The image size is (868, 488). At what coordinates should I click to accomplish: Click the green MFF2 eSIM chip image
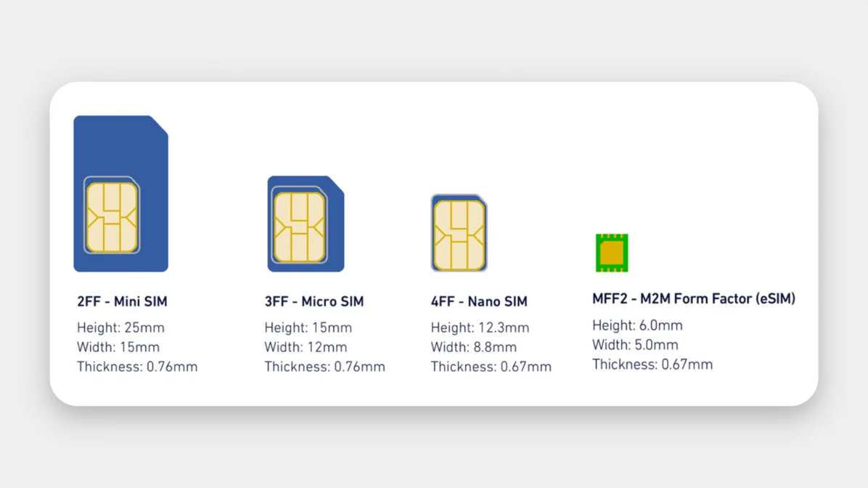pyautogui.click(x=612, y=253)
